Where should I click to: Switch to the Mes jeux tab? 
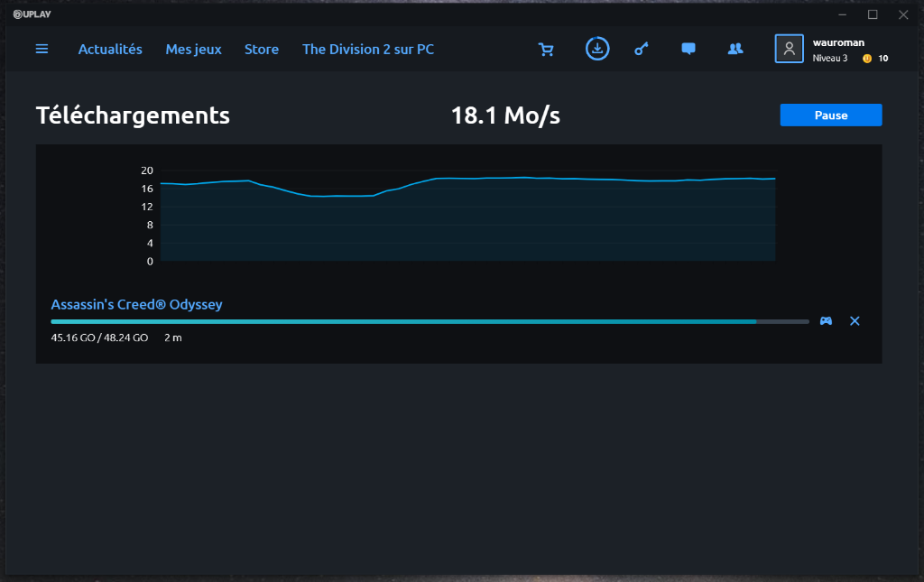coord(193,50)
